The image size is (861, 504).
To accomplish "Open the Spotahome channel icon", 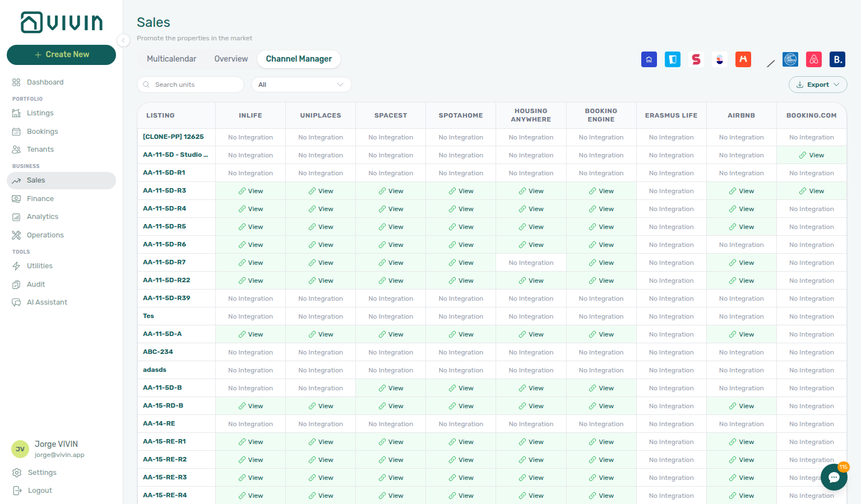I will point(720,59).
